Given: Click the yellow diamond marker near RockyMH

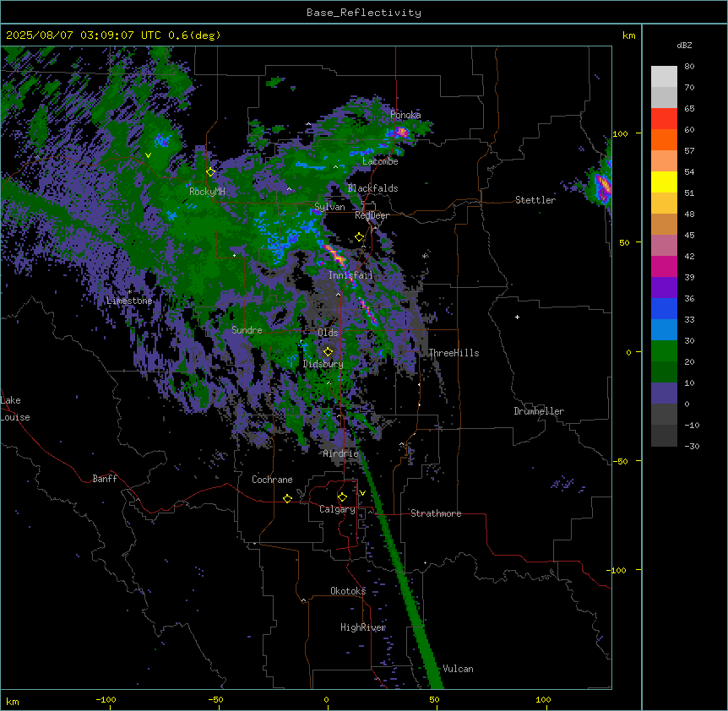Looking at the screenshot, I should point(210,172).
